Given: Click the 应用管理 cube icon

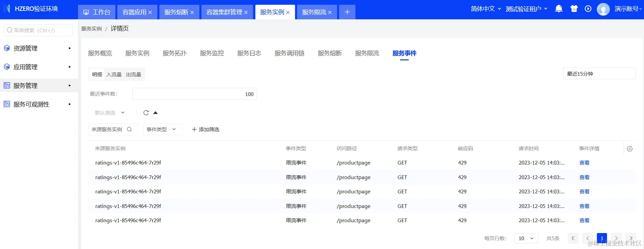Looking at the screenshot, I should pyautogui.click(x=7, y=67).
